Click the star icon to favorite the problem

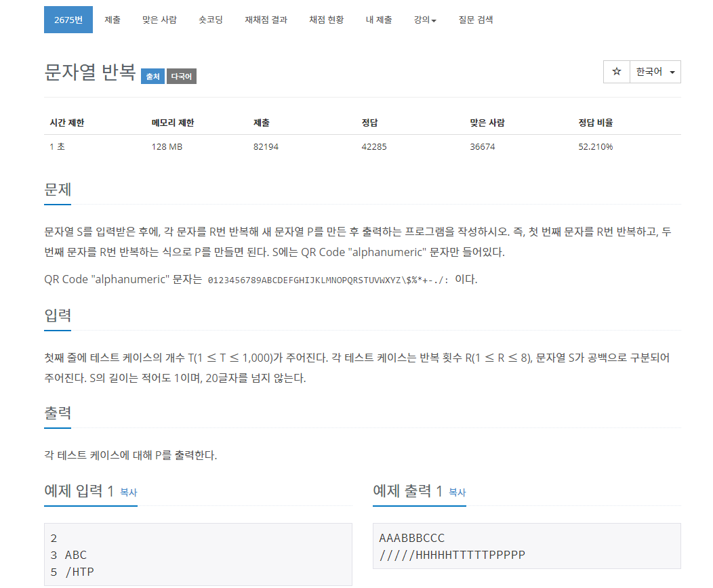pyautogui.click(x=616, y=71)
